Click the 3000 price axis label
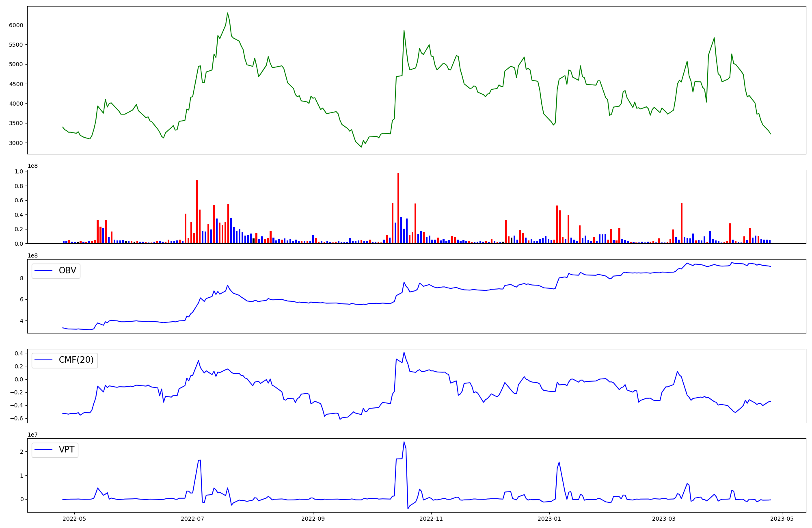 [x=16, y=143]
